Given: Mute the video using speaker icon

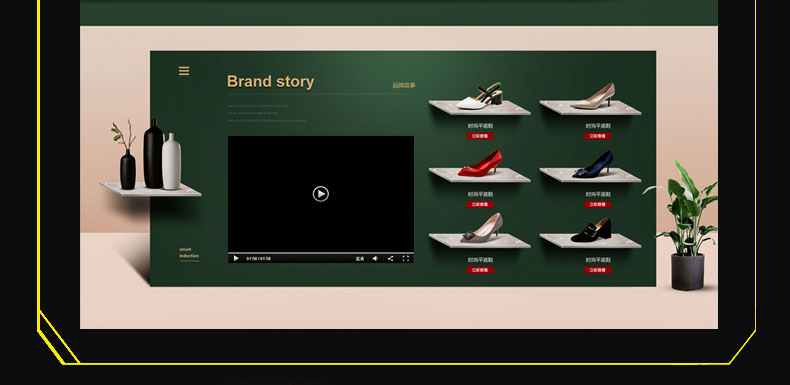Looking at the screenshot, I should pyautogui.click(x=375, y=259).
